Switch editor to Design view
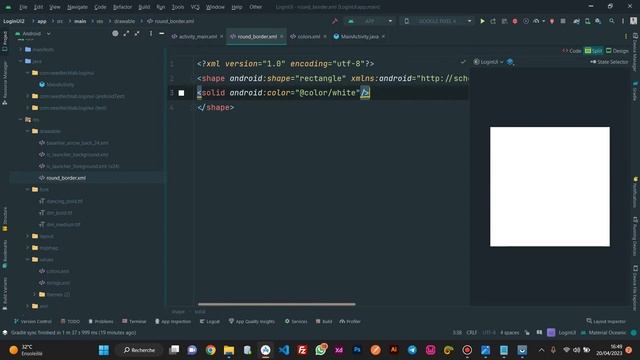This screenshot has height=360, width=640. (x=617, y=51)
